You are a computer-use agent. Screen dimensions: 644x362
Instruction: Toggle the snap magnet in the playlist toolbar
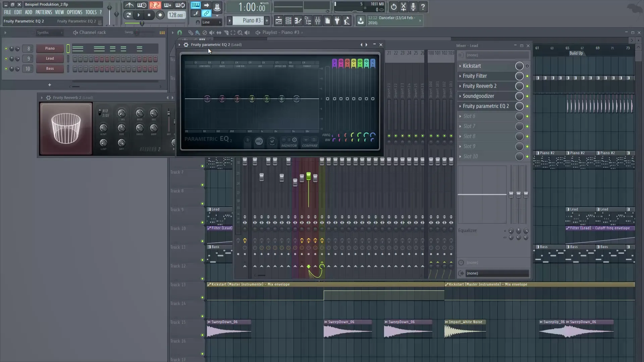point(180,33)
